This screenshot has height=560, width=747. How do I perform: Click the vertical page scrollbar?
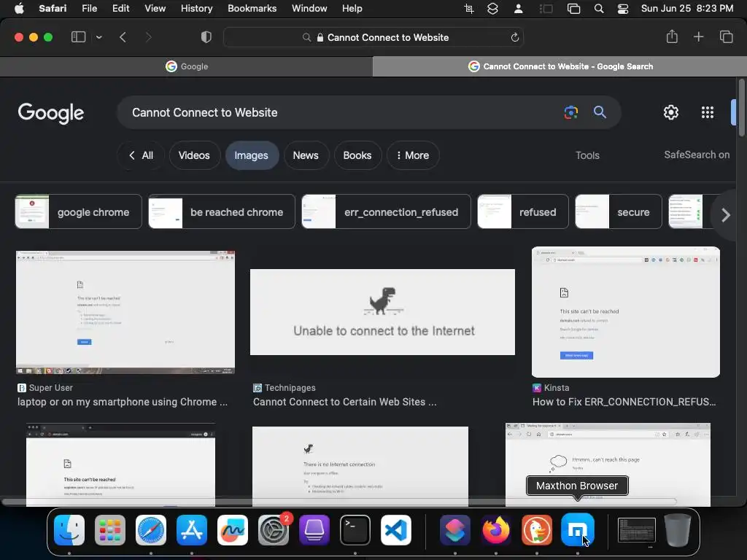741,107
